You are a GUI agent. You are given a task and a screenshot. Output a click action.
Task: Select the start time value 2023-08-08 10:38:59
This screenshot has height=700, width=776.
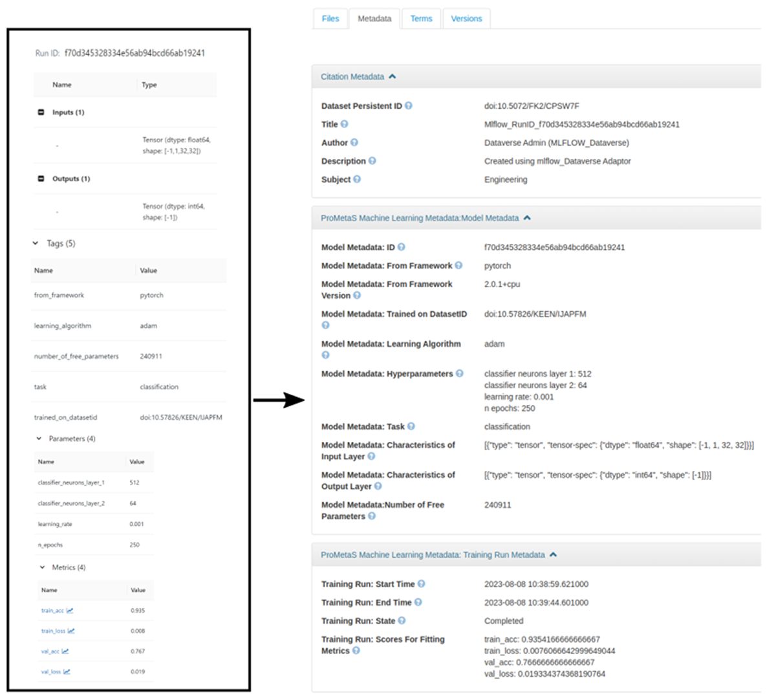[536, 584]
